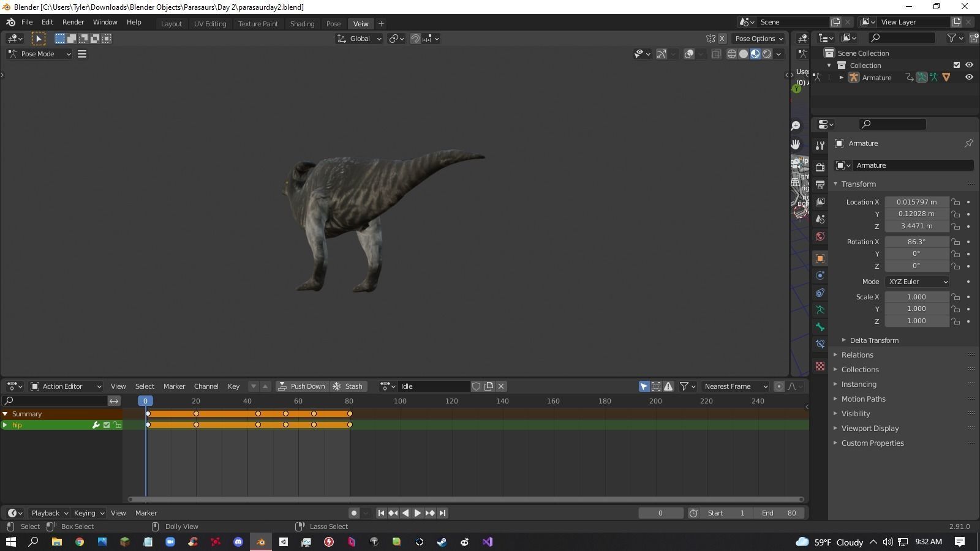980x551 pixels.
Task: Click the Push Down button
Action: point(303,386)
